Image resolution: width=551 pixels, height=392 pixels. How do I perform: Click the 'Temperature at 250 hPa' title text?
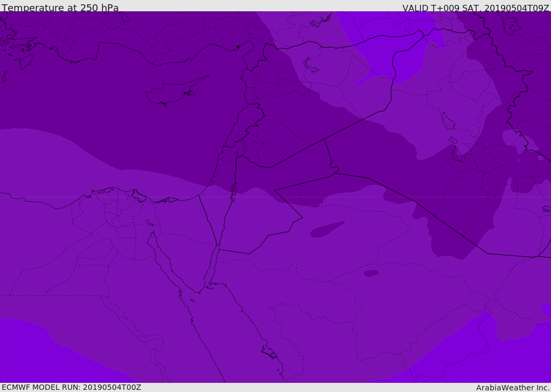coord(60,8)
